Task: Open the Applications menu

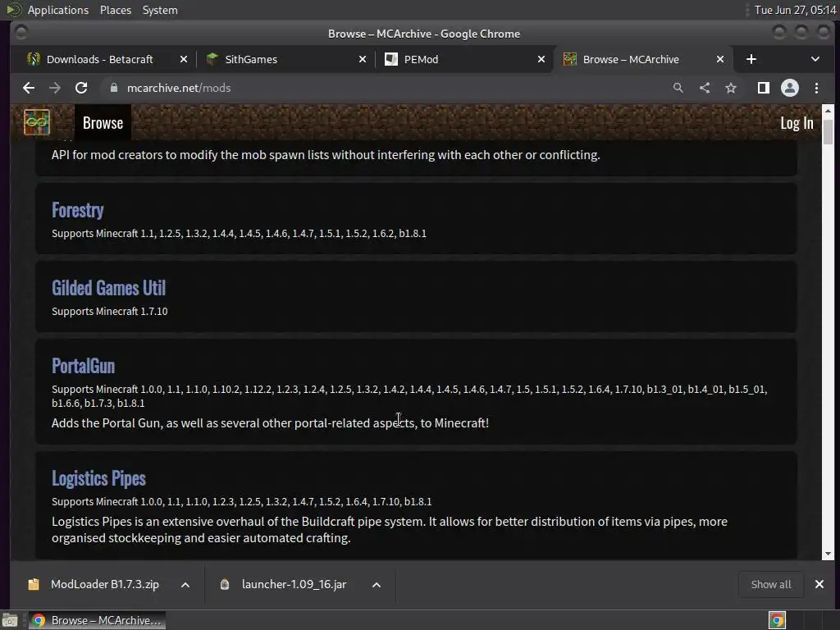Action: [58, 10]
